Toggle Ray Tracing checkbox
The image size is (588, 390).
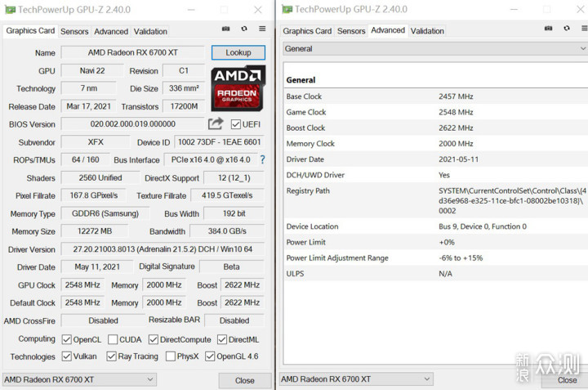[111, 356]
